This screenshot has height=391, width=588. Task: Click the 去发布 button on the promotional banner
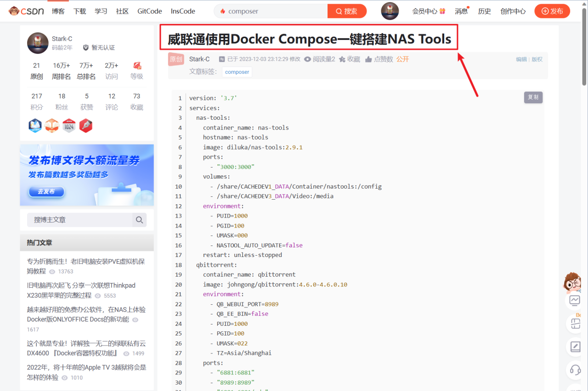coord(46,192)
